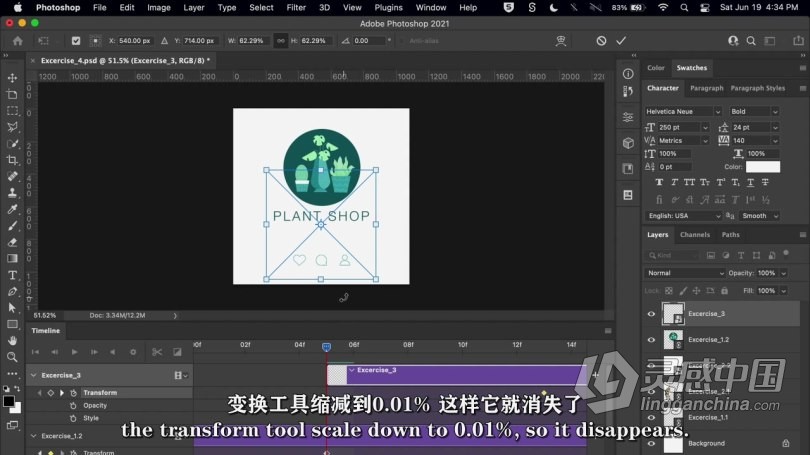810x455 pixels.
Task: Open the Metrics kerning dropdown
Action: pyautogui.click(x=705, y=141)
